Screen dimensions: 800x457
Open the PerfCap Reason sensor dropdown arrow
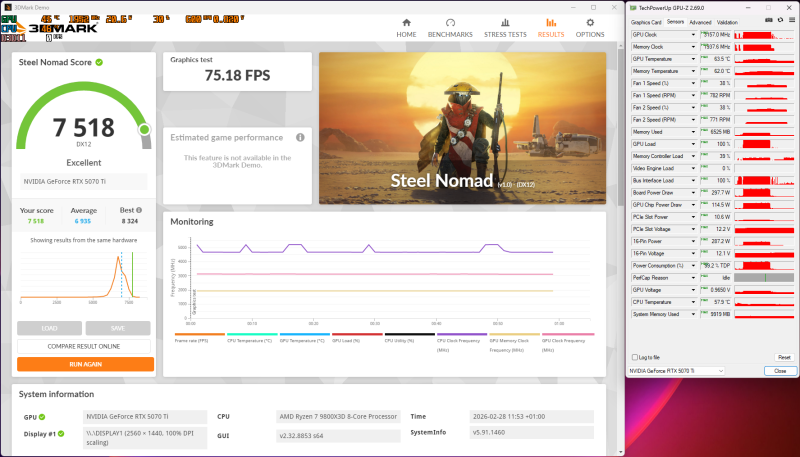(x=693, y=278)
